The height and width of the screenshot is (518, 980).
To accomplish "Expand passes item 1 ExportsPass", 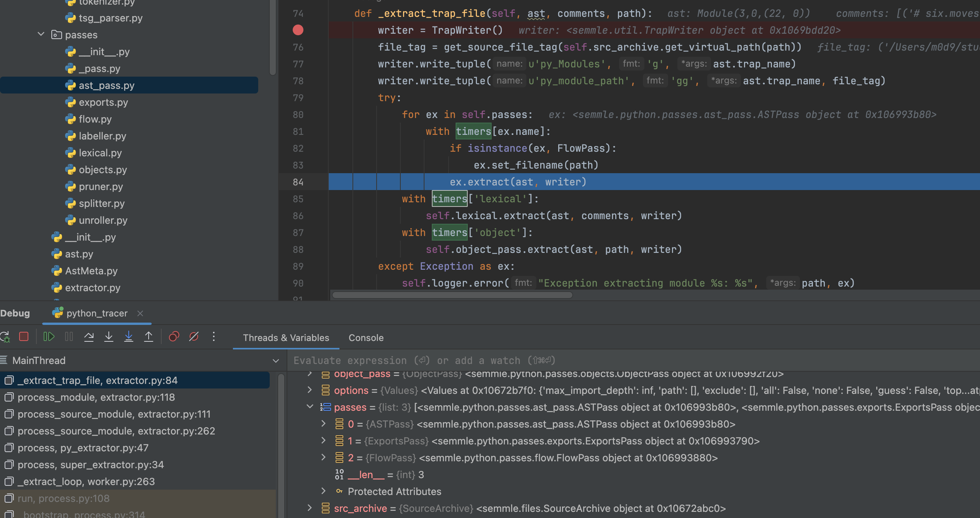I will point(323,441).
